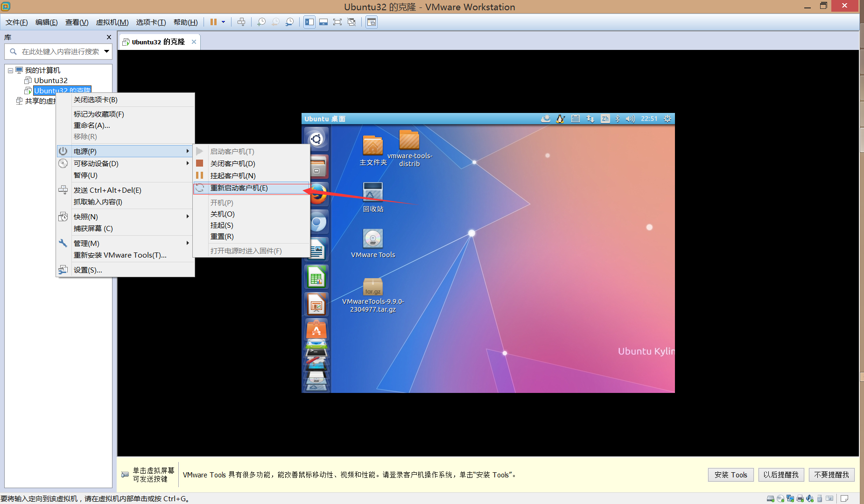Choose 挂起客户机(N) in power submenu
The width and height of the screenshot is (864, 504).
[251, 176]
